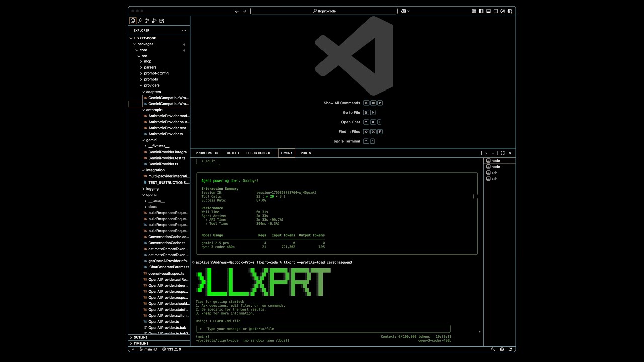Open Copilot status icon in status bar
Viewport: 644px width, 362px height.
502,349
